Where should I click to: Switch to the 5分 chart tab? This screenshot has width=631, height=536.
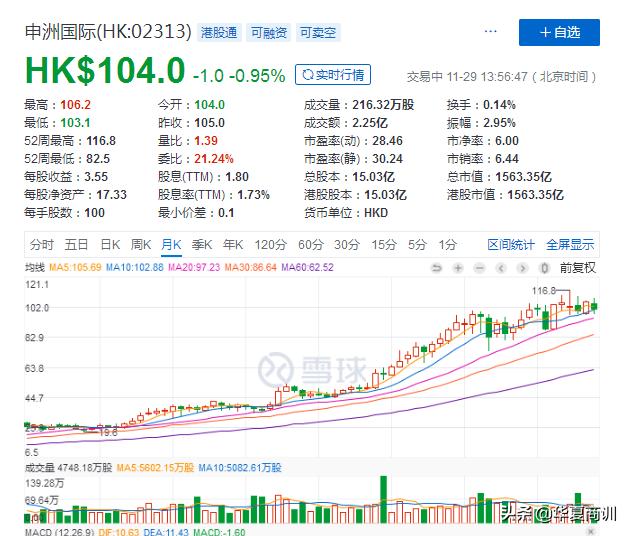(417, 244)
